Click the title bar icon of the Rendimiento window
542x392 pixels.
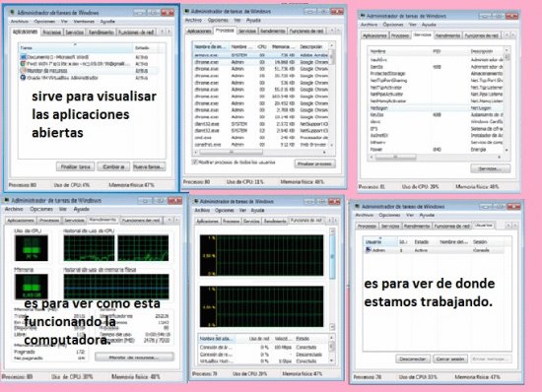tap(7, 200)
